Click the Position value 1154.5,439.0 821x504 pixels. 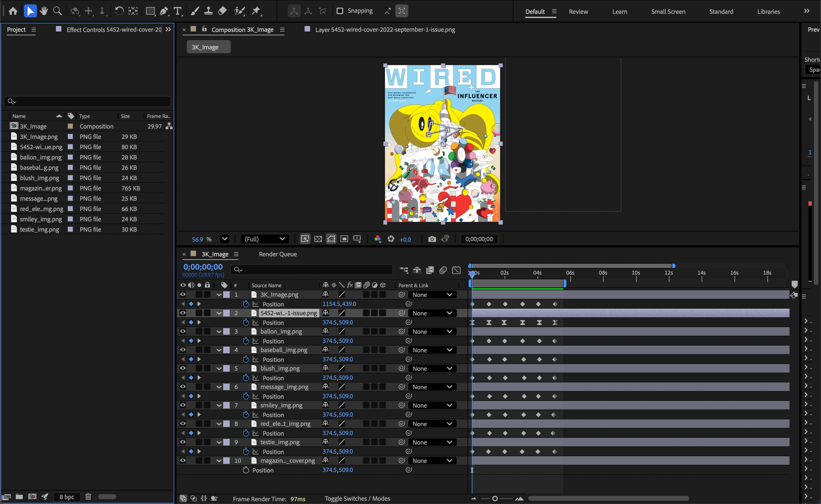click(339, 304)
